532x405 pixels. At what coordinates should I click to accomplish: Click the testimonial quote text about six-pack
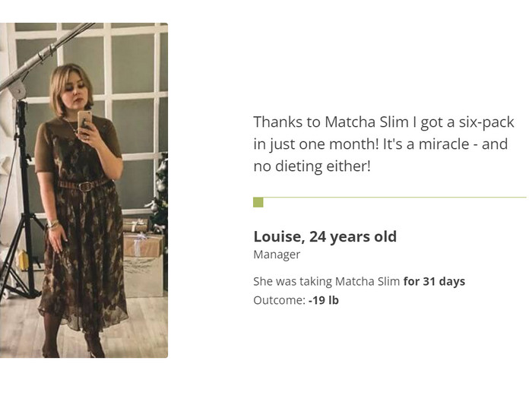pyautogui.click(x=384, y=144)
